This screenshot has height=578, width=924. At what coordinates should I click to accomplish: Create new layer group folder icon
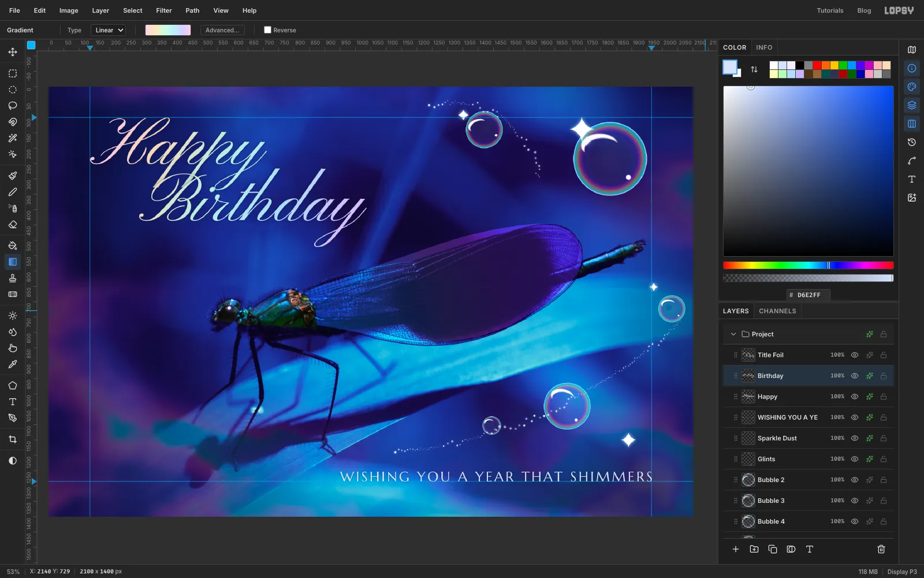coord(754,549)
